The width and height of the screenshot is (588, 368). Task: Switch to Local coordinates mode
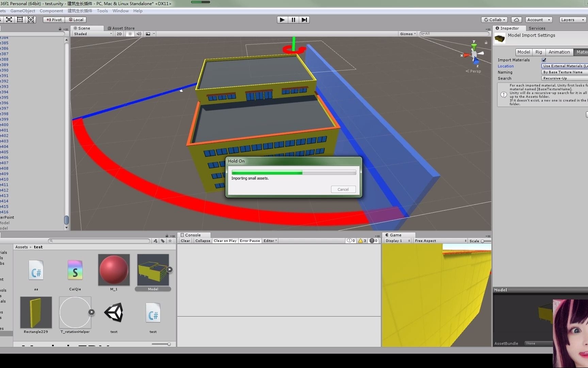pos(76,19)
